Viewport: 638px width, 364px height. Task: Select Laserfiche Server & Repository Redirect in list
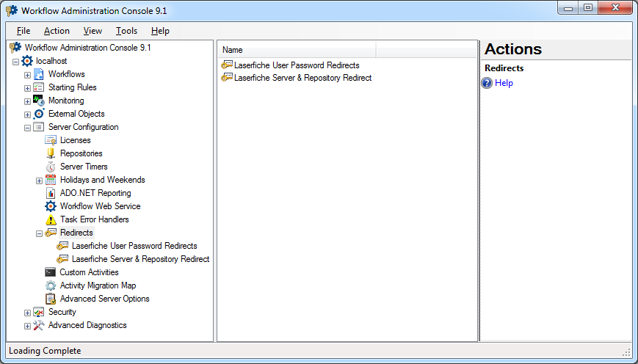pyautogui.click(x=302, y=78)
